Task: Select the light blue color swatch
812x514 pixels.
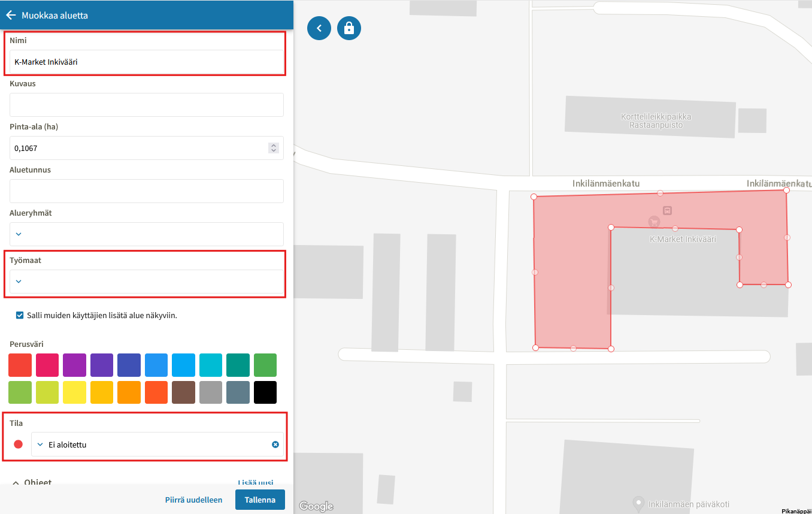Action: 183,365
